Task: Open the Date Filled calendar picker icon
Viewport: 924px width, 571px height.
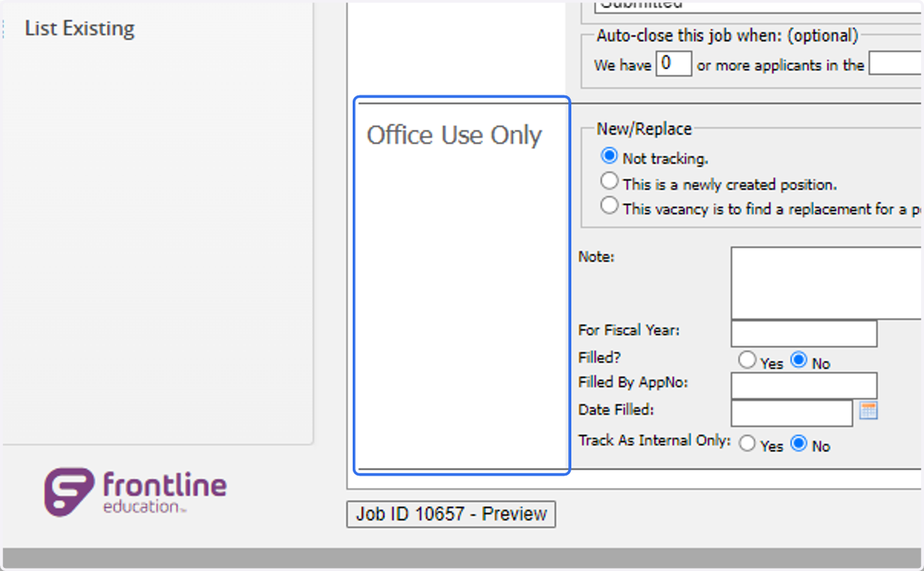Action: pos(869,411)
